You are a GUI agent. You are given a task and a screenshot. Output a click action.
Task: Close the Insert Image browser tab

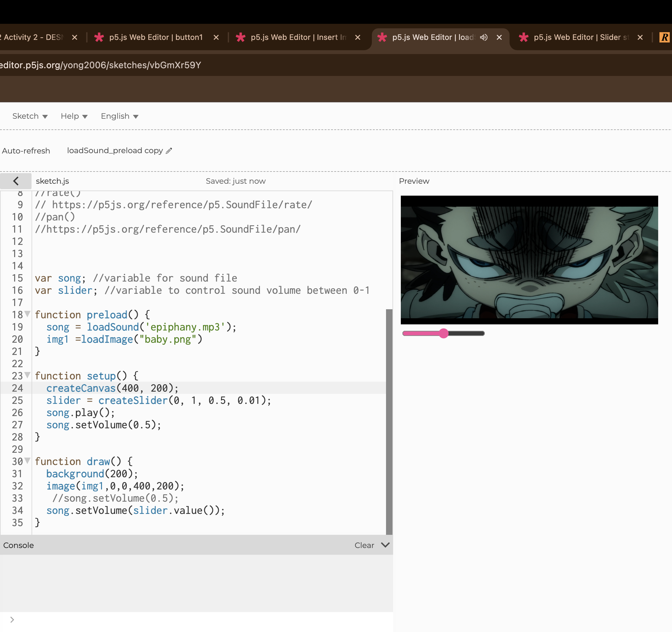click(357, 37)
